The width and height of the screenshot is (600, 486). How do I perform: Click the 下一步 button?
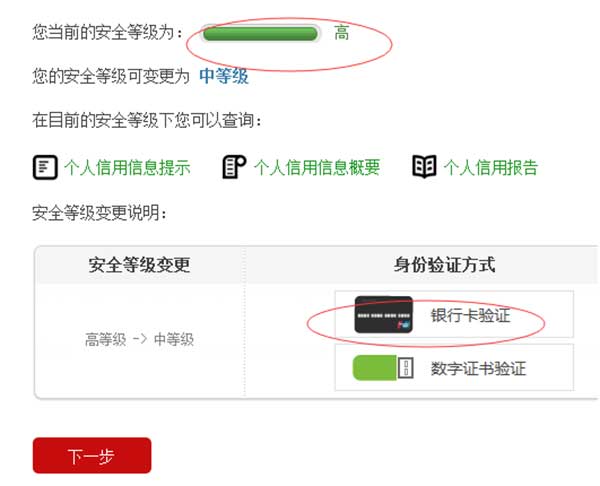pos(92,455)
